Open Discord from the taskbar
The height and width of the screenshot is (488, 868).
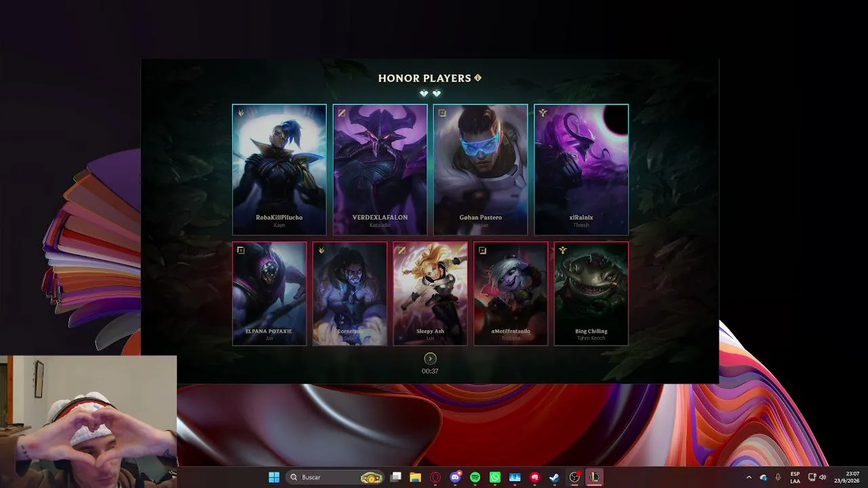tap(456, 477)
